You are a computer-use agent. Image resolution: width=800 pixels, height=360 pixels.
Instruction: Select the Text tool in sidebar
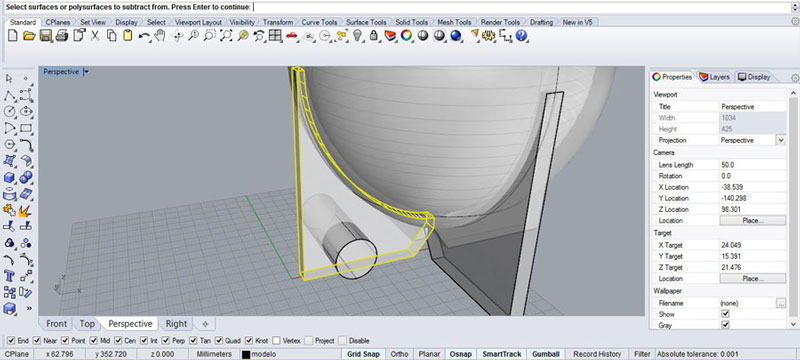[9, 276]
